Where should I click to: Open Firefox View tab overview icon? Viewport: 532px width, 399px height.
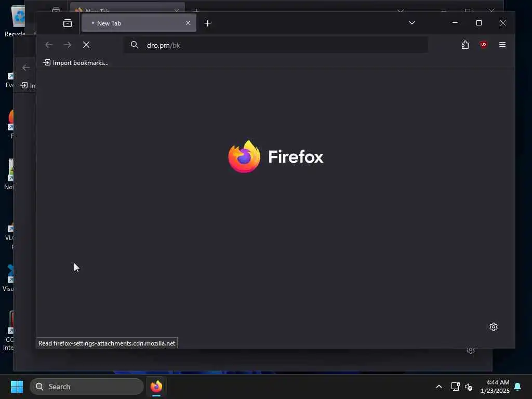coord(68,23)
